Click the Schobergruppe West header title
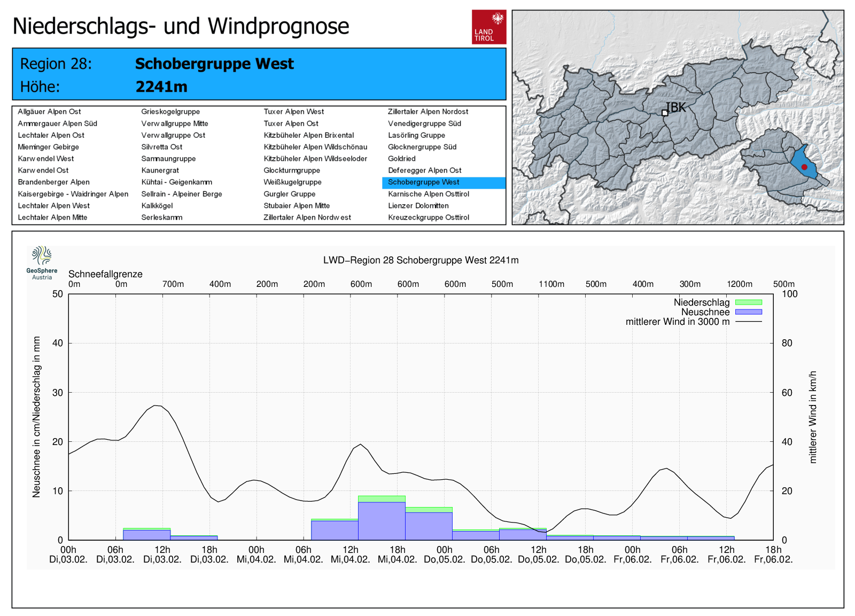The height and width of the screenshot is (616, 855). point(214,64)
